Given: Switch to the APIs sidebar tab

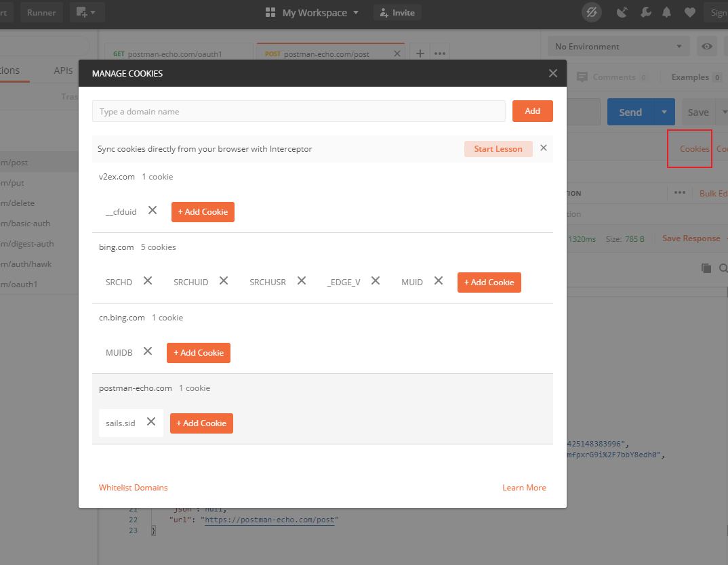Looking at the screenshot, I should (x=63, y=70).
